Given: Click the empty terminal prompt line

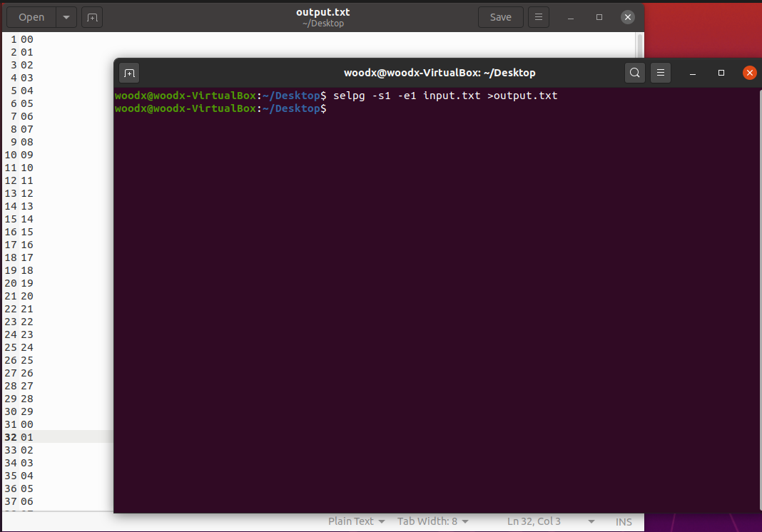Looking at the screenshot, I should tap(220, 108).
